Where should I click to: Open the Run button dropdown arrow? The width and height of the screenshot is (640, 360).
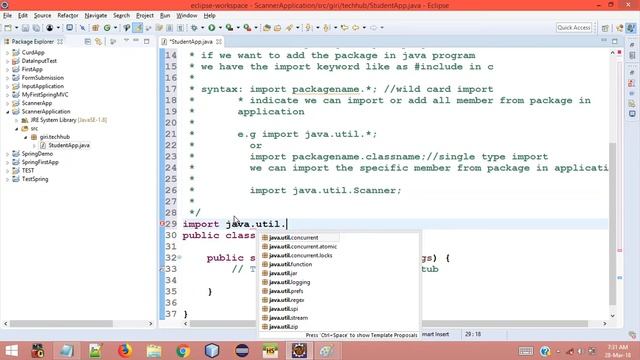220,28
